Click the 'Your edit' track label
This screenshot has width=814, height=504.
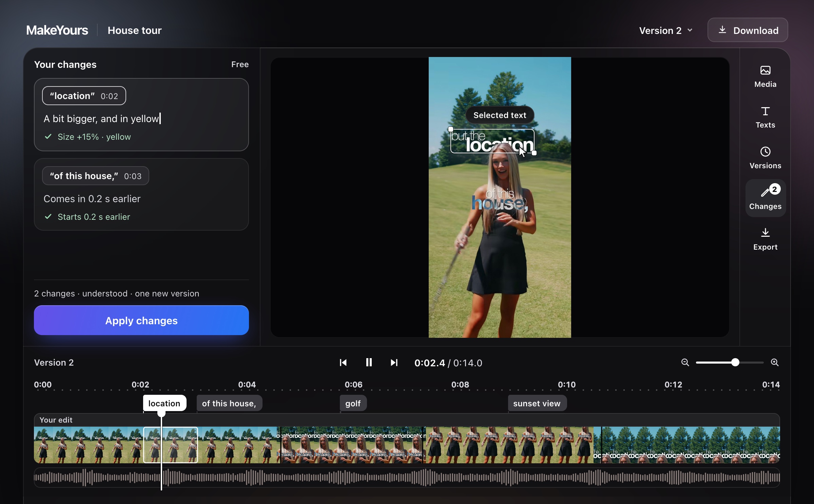click(56, 420)
